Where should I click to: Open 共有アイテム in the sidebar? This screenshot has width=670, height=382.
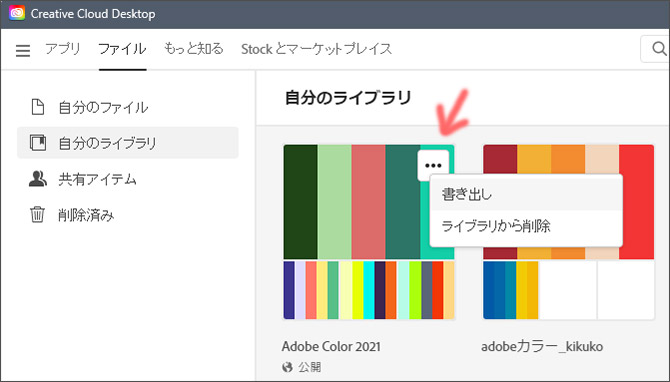tap(128, 179)
